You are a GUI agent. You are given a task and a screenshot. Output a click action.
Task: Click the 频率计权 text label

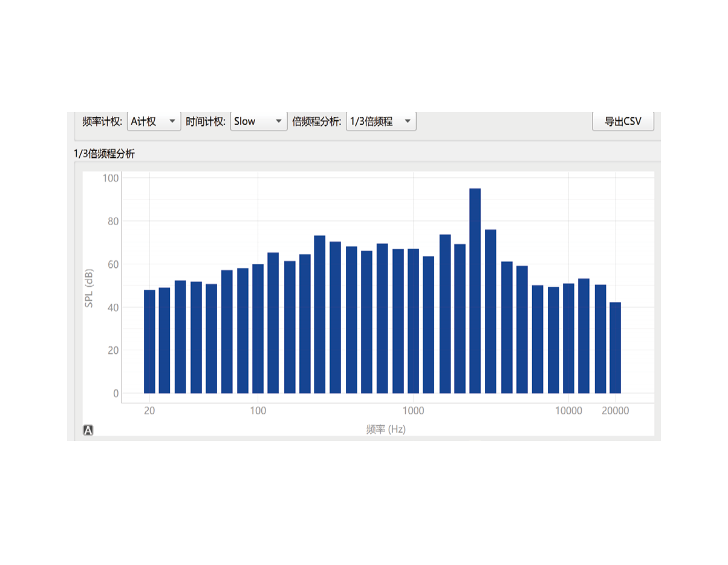103,122
